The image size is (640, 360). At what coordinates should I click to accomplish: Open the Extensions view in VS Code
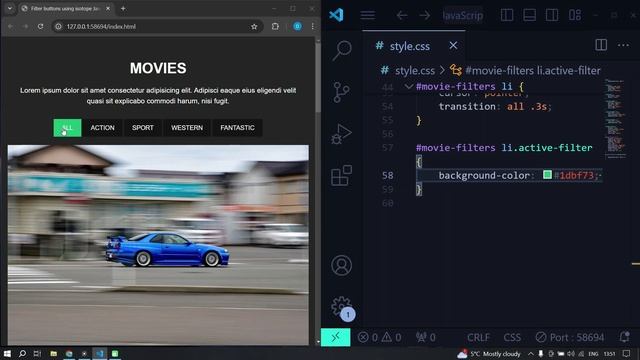click(x=341, y=176)
